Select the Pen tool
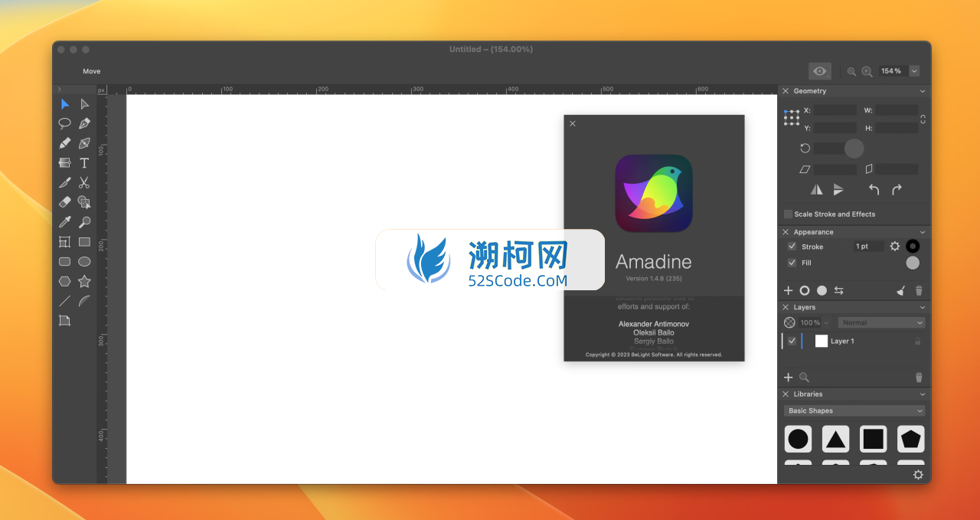The image size is (980, 520). 84,123
